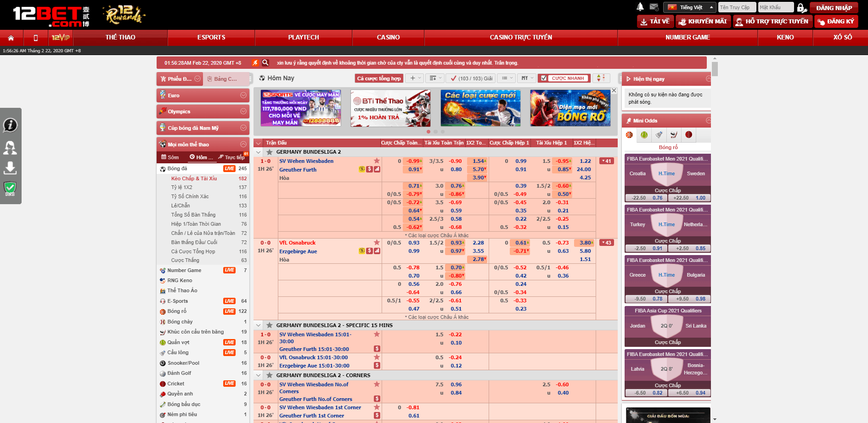
Task: Open the home page icon
Action: (11, 38)
